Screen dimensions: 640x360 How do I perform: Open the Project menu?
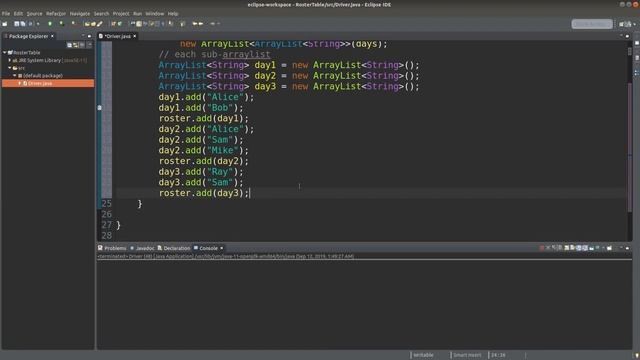point(121,13)
